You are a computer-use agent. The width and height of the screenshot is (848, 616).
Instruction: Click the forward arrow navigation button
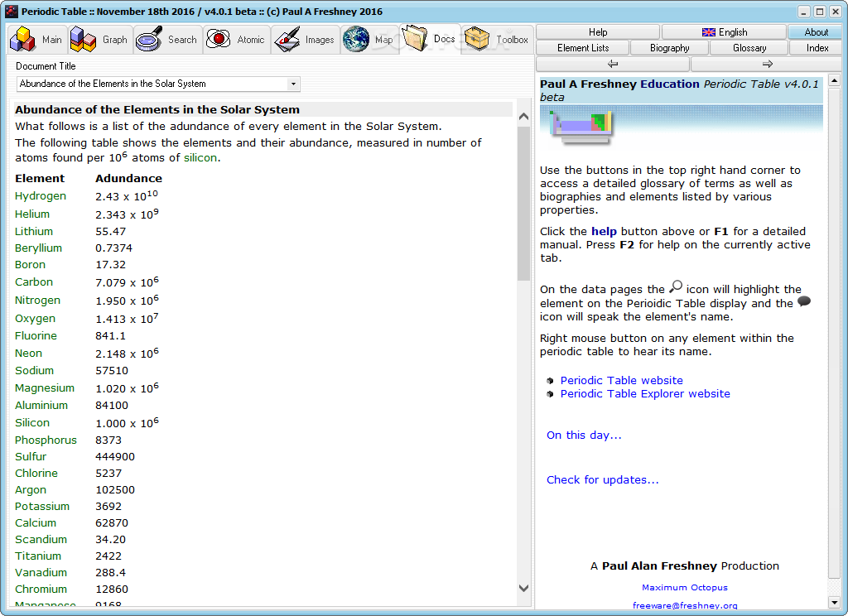point(767,64)
